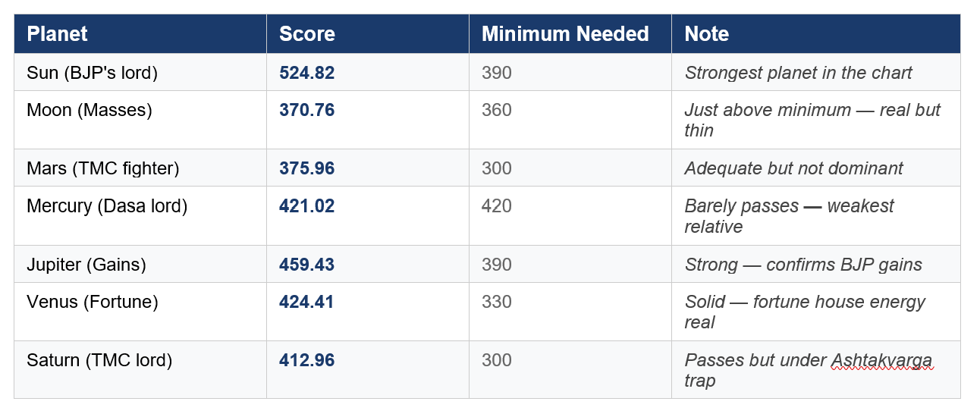This screenshot has width=980, height=414.
Task: Click the Sun score 524.82
Action: point(307,73)
